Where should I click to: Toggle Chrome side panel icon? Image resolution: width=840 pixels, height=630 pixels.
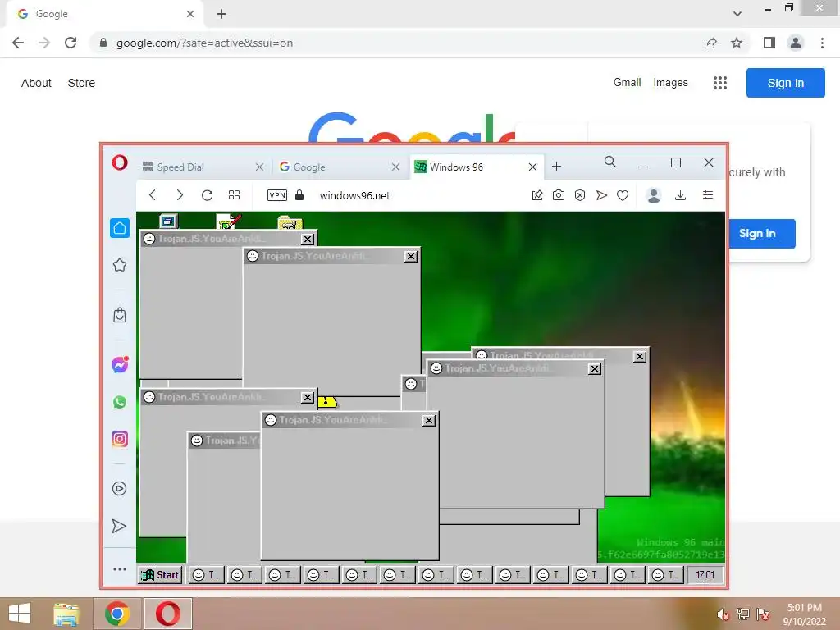click(769, 43)
